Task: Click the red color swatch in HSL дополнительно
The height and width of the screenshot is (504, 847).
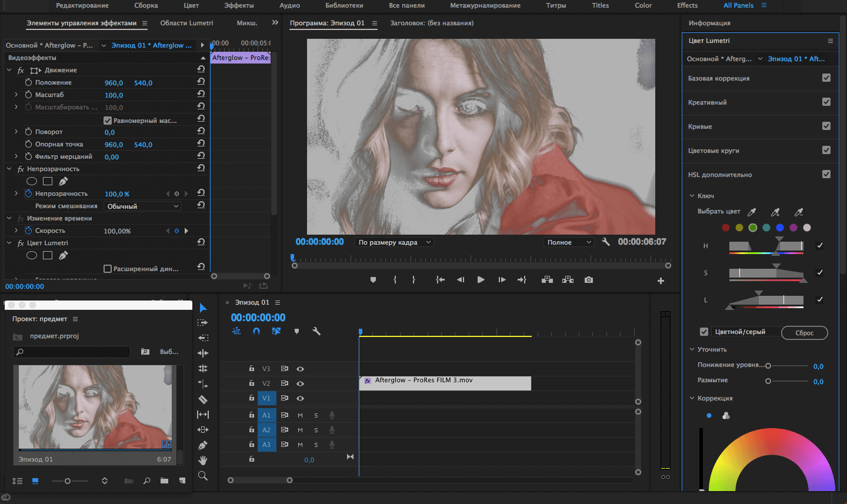Action: point(725,228)
